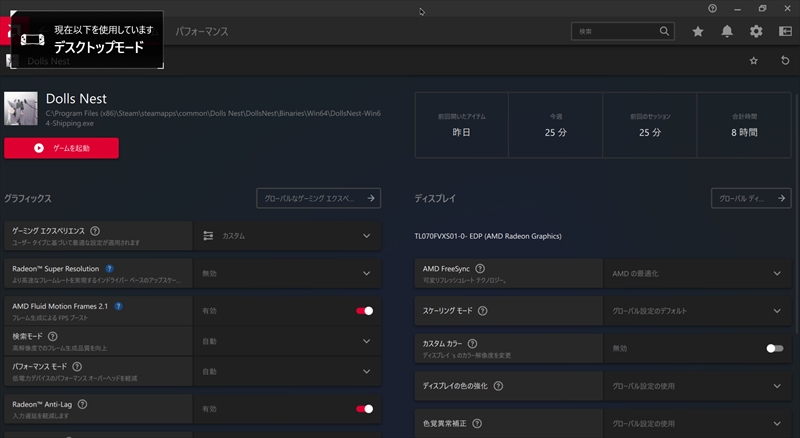Screen dimensions: 800x438
Task: Go to グローバルなゲーミング エクスペ... settings
Action: (318, 198)
